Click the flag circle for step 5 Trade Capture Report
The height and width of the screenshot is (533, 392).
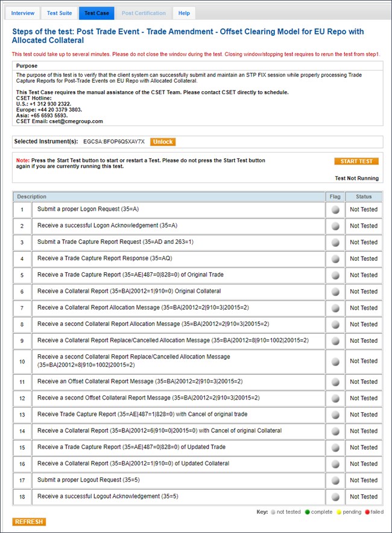(x=335, y=275)
